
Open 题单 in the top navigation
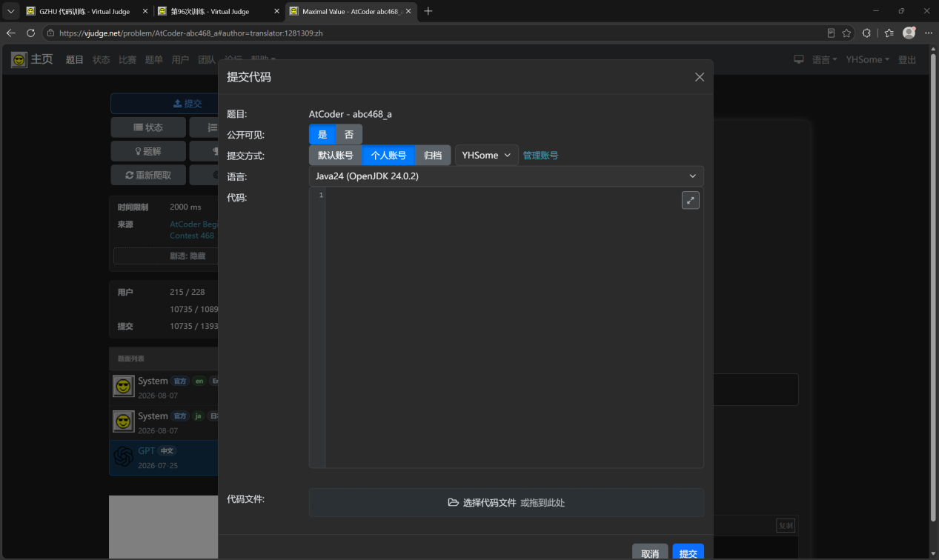pos(154,59)
